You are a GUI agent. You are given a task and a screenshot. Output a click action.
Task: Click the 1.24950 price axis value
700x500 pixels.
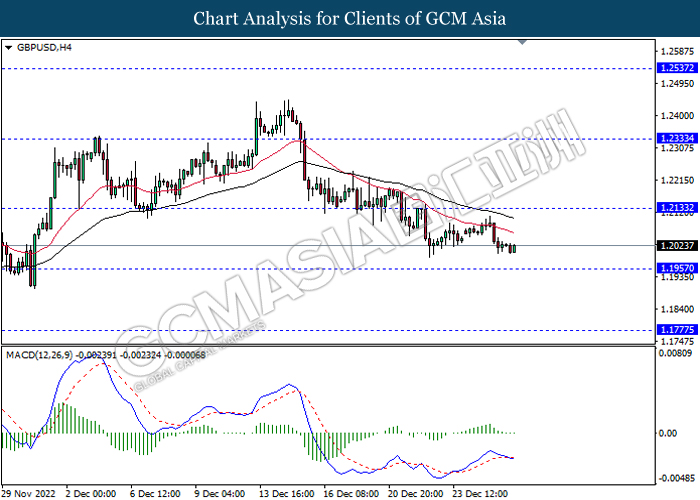677,83
